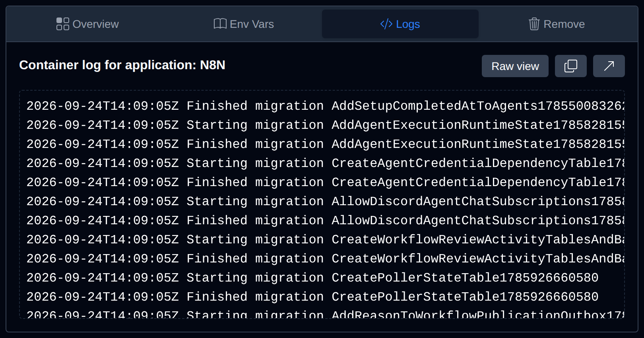Open the Overview tab
Viewport: 644px width, 338px height.
87,24
